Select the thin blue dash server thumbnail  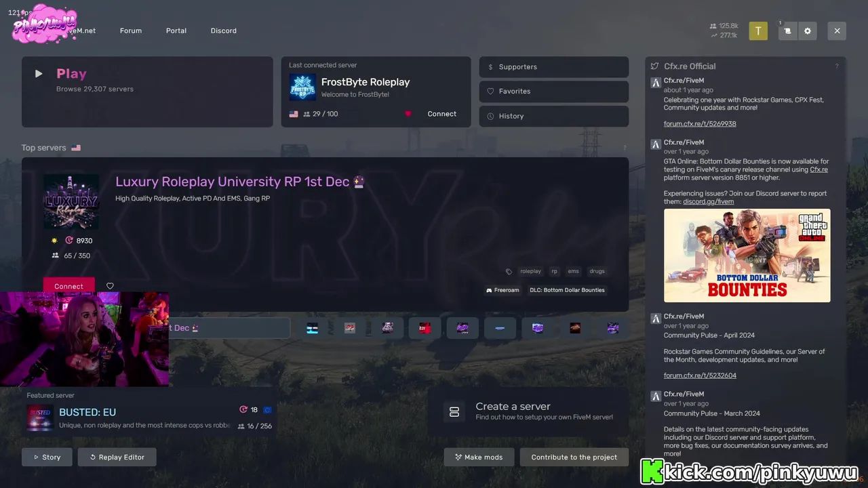tap(500, 328)
